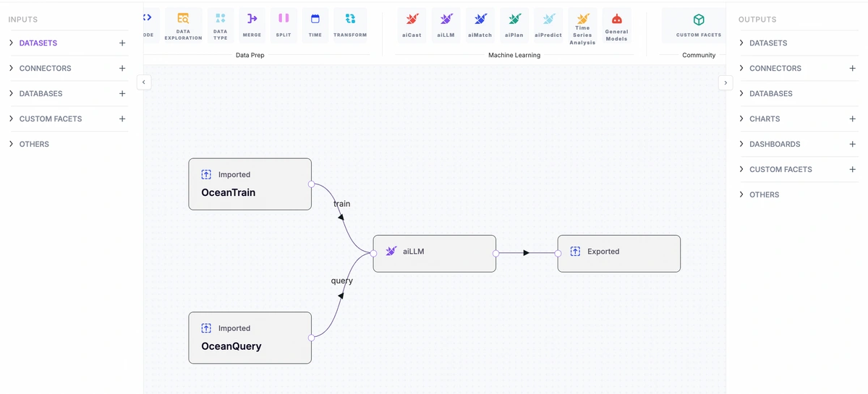The height and width of the screenshot is (394, 868).
Task: Add a new connector in Inputs
Action: click(122, 69)
